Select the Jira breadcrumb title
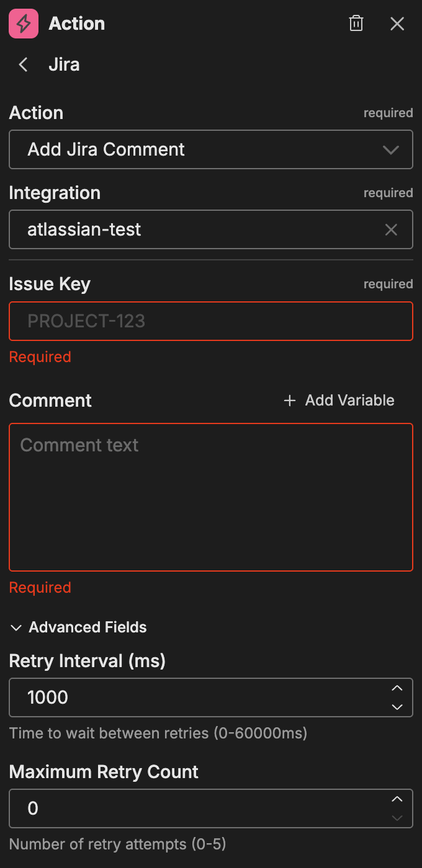422x868 pixels. [x=64, y=64]
